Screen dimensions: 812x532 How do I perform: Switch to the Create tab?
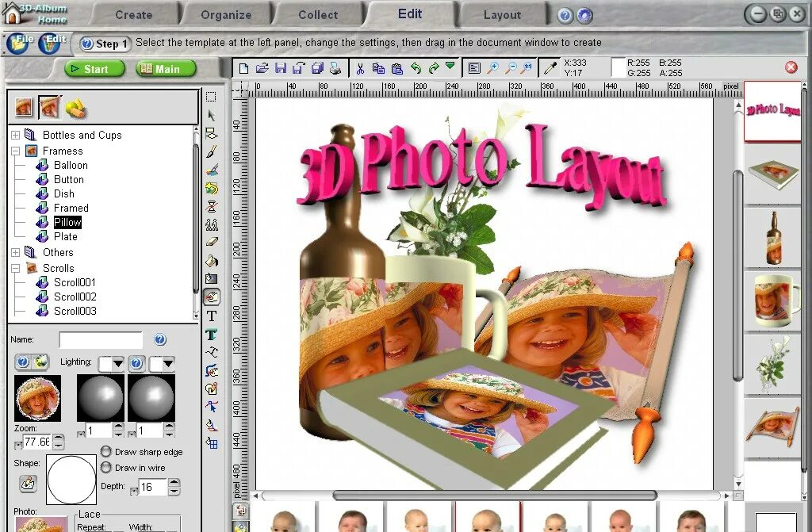pyautogui.click(x=133, y=15)
